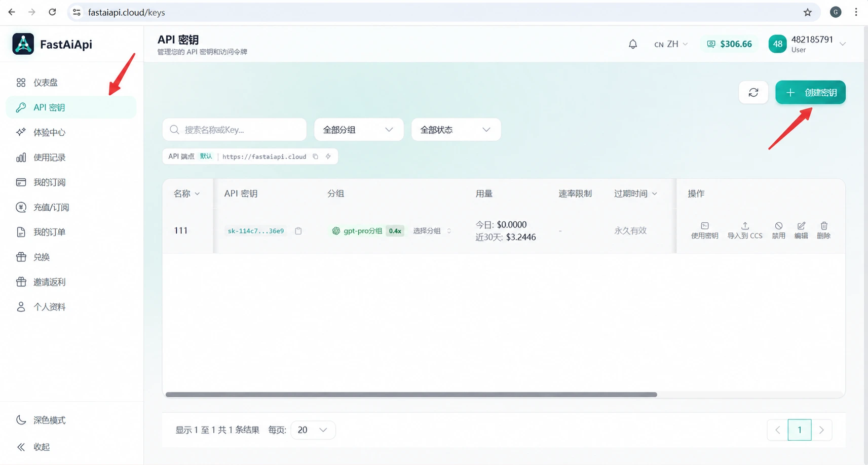Open 兑换 in the sidebar

point(71,257)
